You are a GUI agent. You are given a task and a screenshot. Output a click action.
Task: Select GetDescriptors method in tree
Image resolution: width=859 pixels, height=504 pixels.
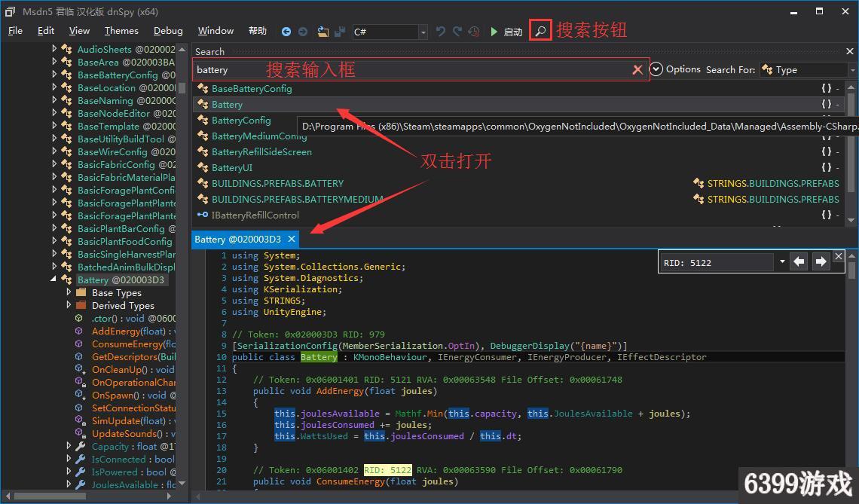pyautogui.click(x=133, y=356)
